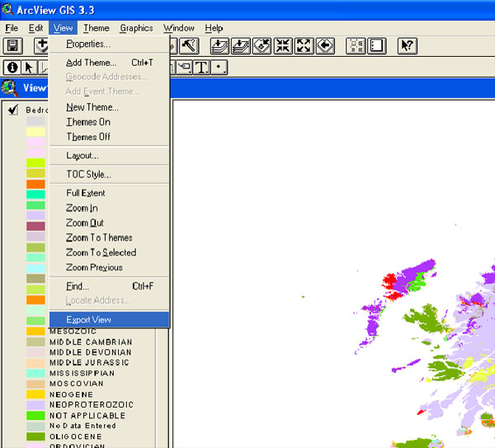The image size is (495, 448).
Task: Select Full Extent menu item
Action: [x=109, y=193]
